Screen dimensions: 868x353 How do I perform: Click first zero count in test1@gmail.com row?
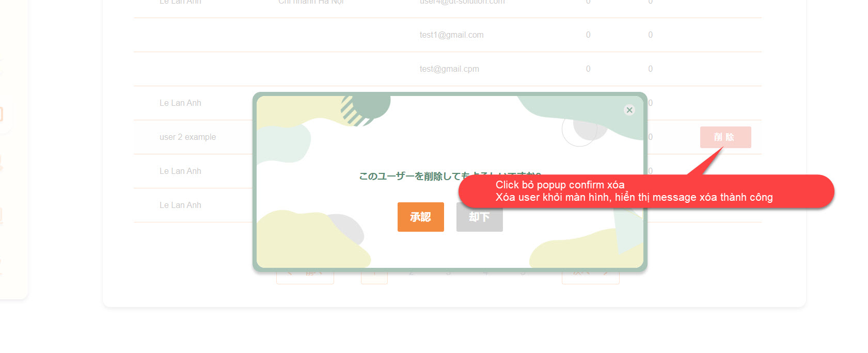pyautogui.click(x=588, y=35)
